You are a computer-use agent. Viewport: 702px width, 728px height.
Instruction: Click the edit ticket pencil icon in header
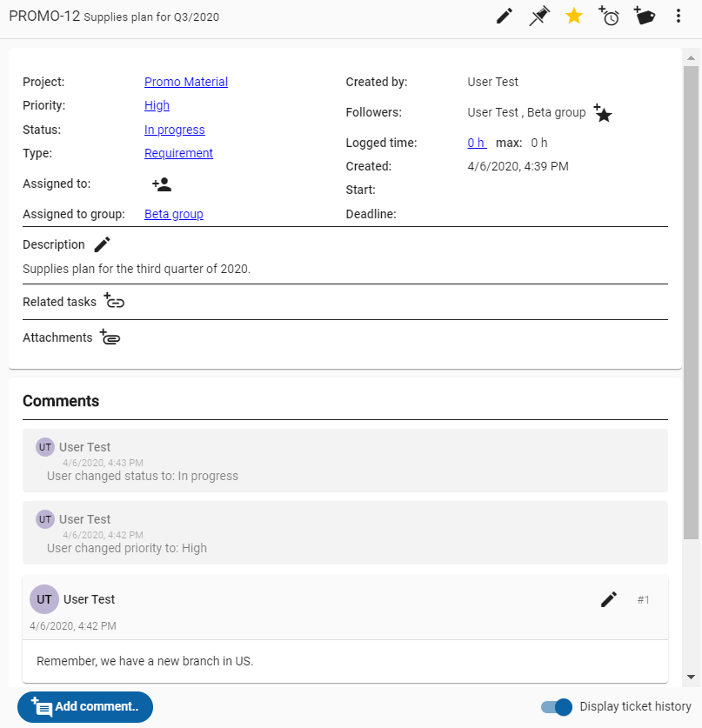pyautogui.click(x=505, y=17)
